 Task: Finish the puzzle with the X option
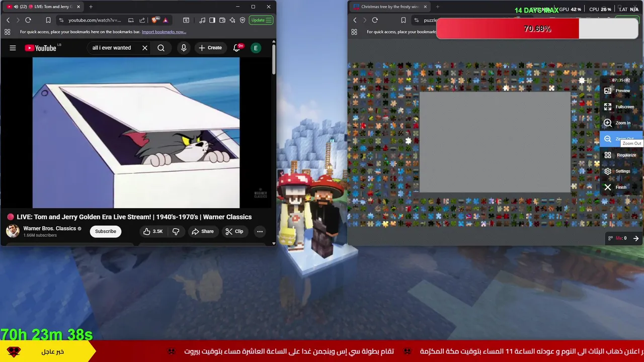[621, 187]
